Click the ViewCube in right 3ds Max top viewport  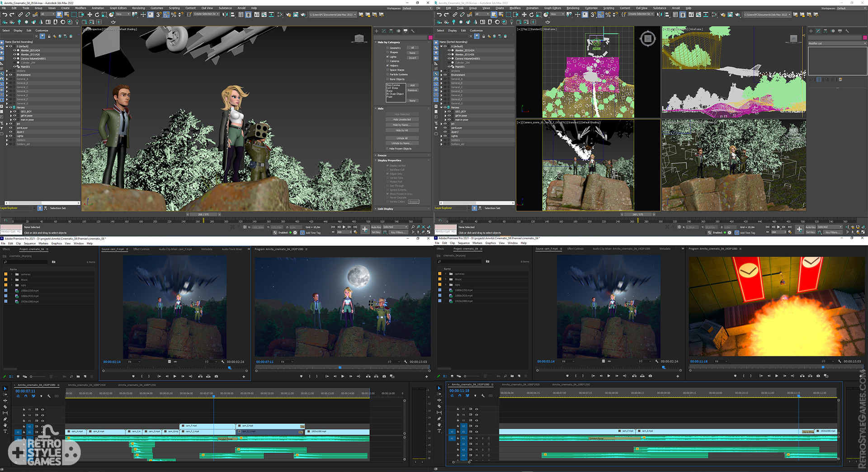pos(647,39)
